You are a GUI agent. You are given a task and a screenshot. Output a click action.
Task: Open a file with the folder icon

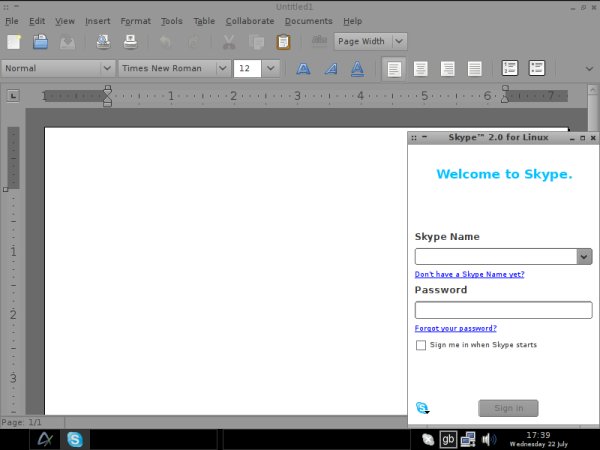coord(41,42)
